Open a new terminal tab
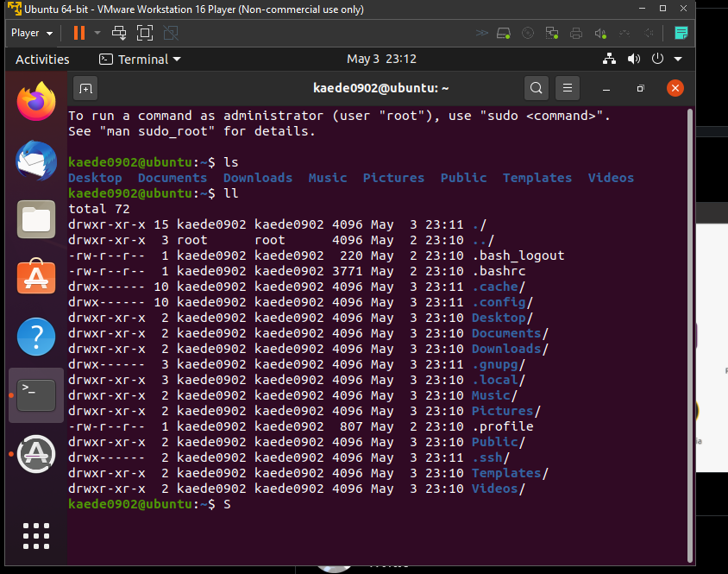This screenshot has height=574, width=728. pyautogui.click(x=85, y=88)
